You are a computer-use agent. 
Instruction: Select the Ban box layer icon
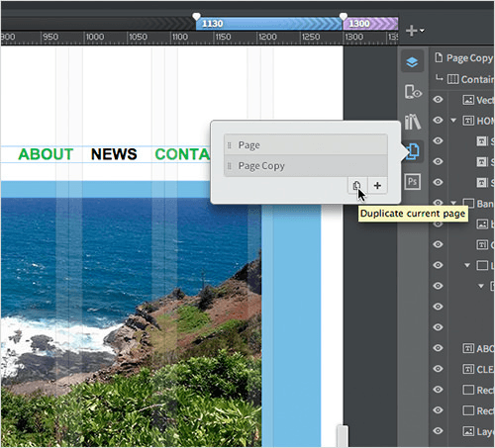tap(468, 204)
